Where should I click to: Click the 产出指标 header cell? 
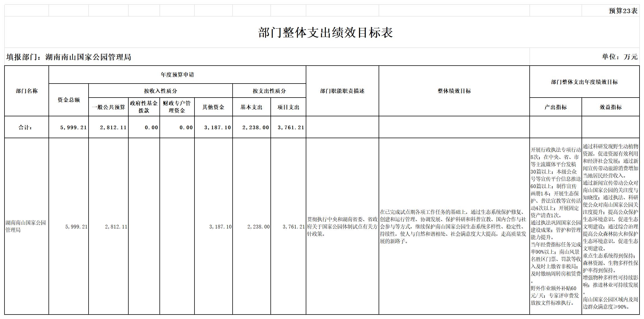pos(555,107)
